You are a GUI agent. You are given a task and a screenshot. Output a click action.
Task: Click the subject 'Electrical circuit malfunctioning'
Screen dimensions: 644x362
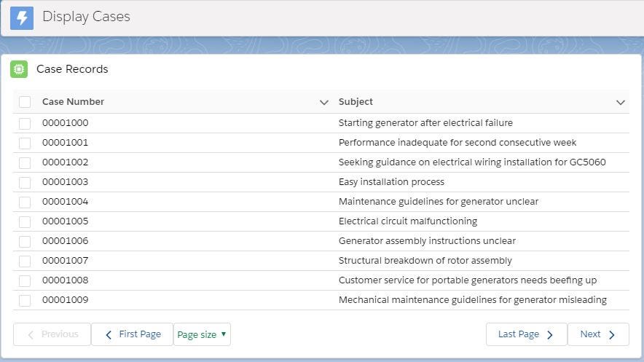(x=408, y=221)
